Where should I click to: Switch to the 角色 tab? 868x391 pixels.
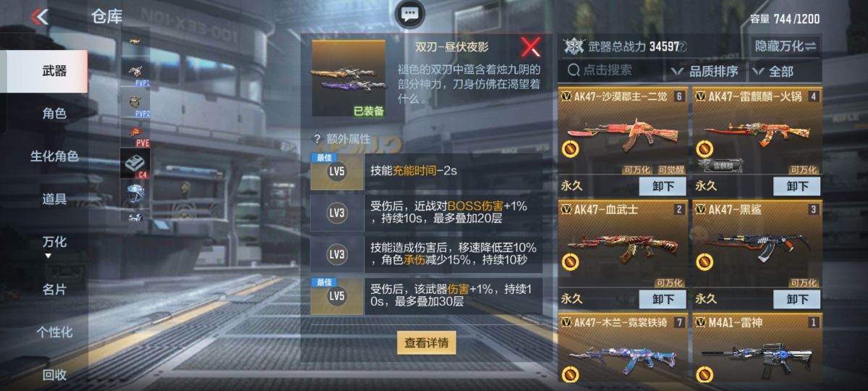(x=54, y=113)
